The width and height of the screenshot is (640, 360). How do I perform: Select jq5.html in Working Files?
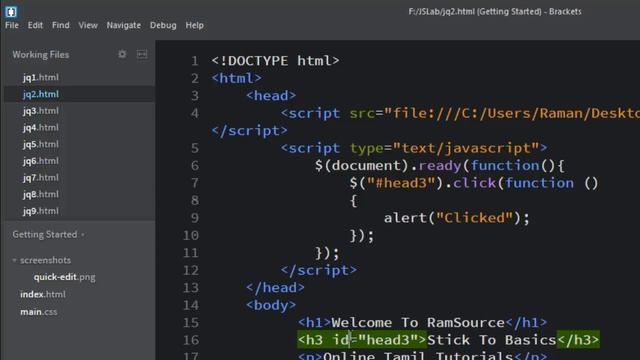pos(41,144)
